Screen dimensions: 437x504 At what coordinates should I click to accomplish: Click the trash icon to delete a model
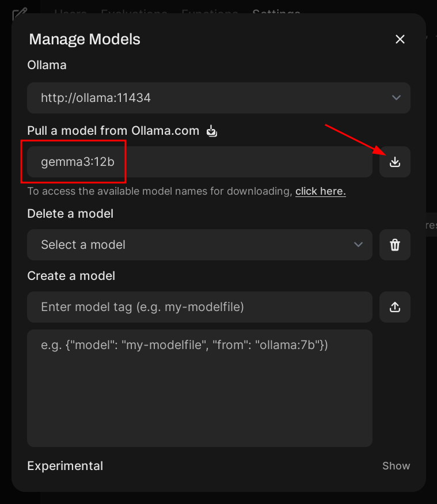click(394, 245)
